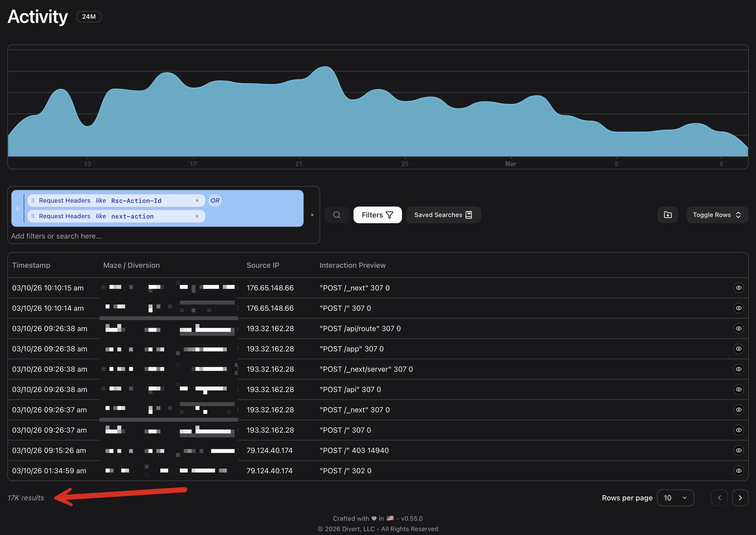Toggle the OR operator between filters

(215, 201)
